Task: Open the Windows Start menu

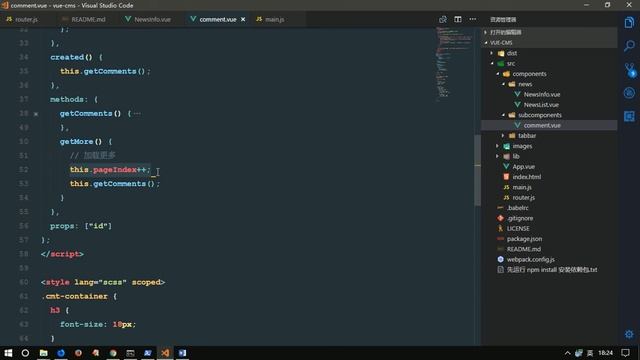Action: pos(8,353)
